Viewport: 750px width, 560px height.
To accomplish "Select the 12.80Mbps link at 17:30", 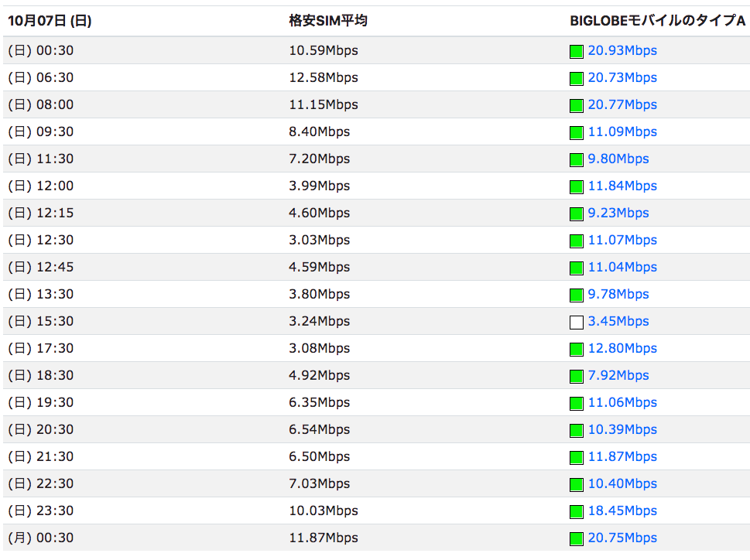I will [622, 349].
